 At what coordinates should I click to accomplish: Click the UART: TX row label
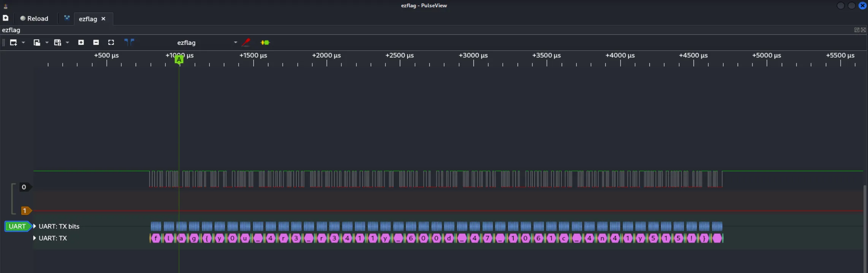(x=53, y=238)
